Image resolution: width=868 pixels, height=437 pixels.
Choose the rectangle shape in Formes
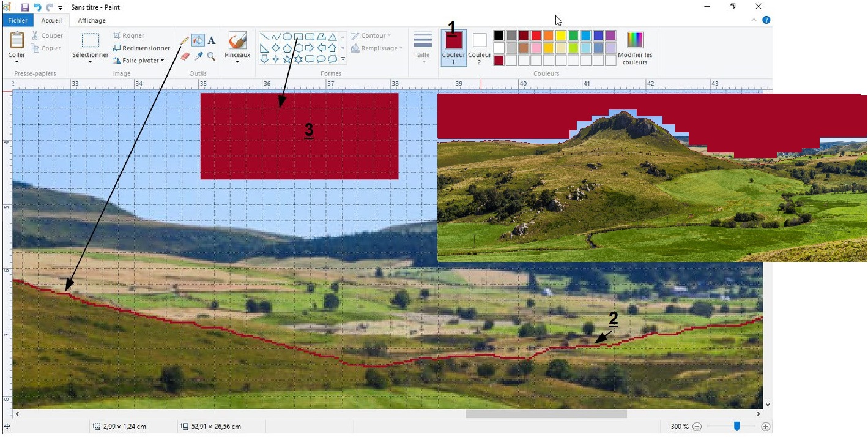click(x=299, y=36)
